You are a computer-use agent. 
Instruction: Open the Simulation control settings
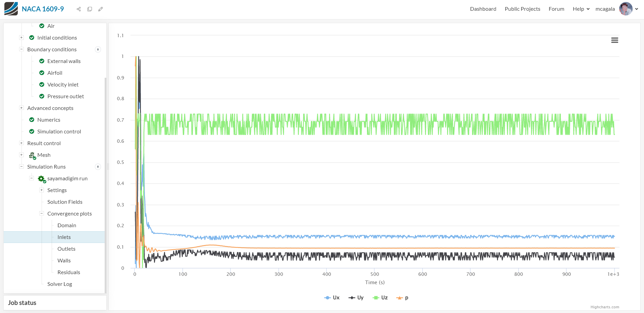click(59, 131)
